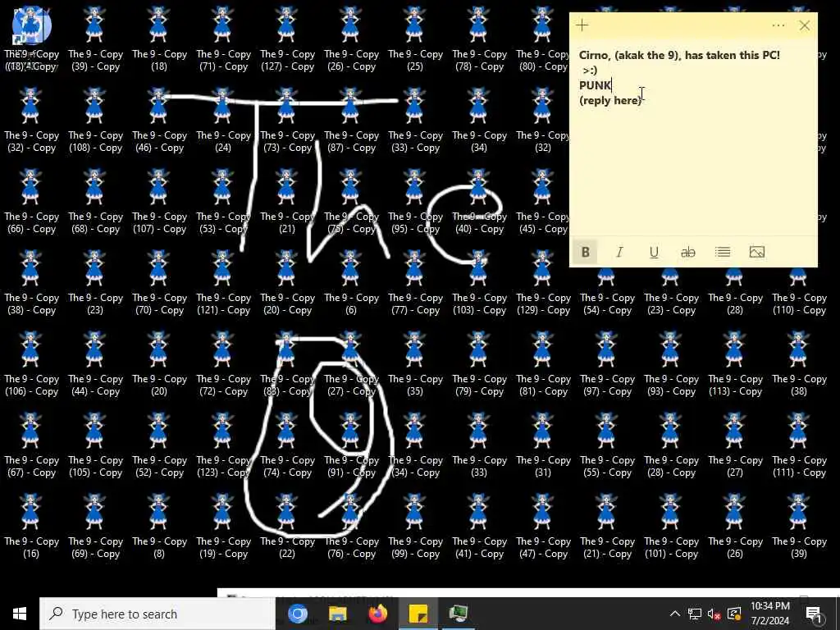Launch Firefox from the taskbar
This screenshot has width=840, height=630.
point(377,614)
